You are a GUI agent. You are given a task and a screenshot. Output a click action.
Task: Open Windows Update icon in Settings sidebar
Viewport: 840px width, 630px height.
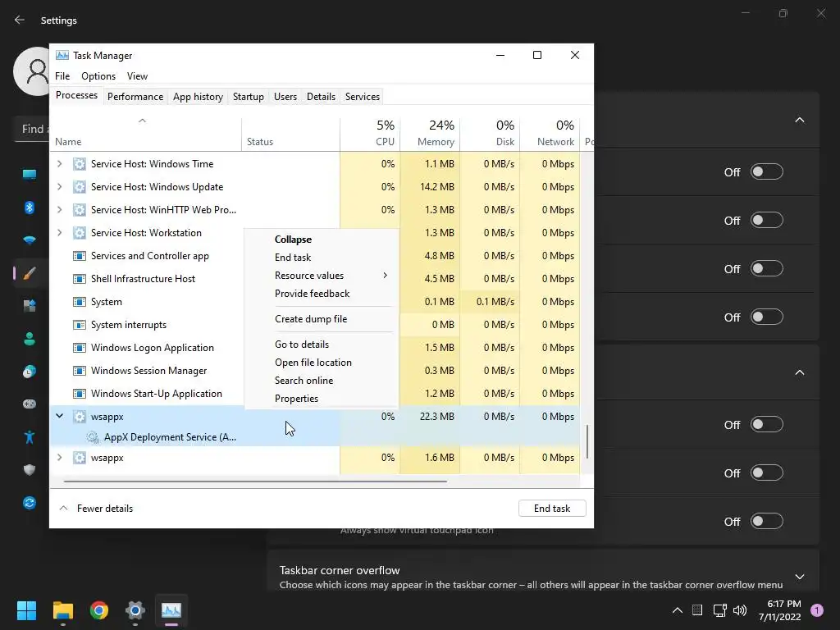30,503
